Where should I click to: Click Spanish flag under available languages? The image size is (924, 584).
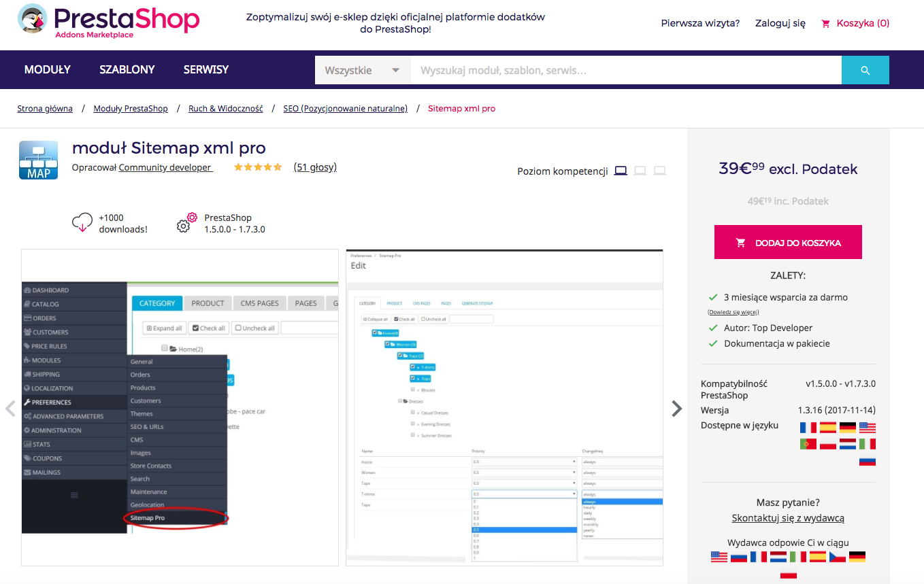(827, 428)
